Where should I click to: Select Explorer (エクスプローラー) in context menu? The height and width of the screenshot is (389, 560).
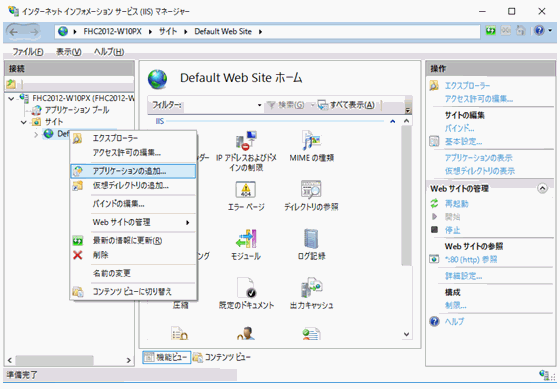coord(133,138)
